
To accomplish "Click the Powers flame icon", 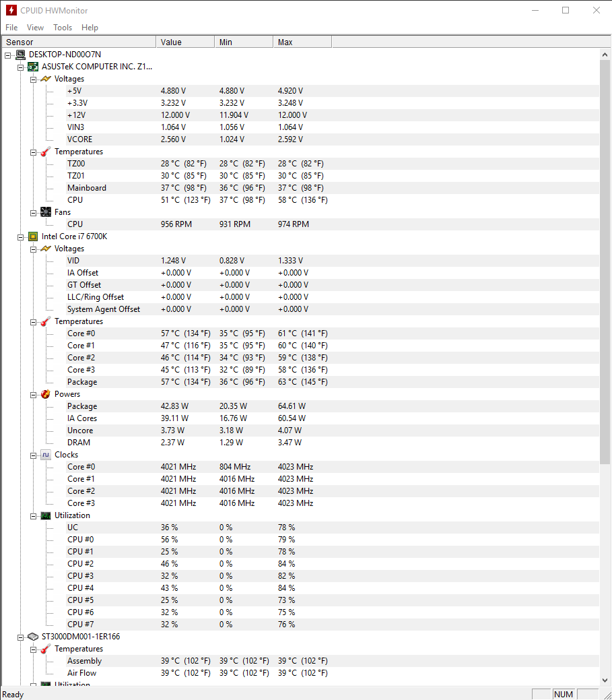I will (x=46, y=394).
